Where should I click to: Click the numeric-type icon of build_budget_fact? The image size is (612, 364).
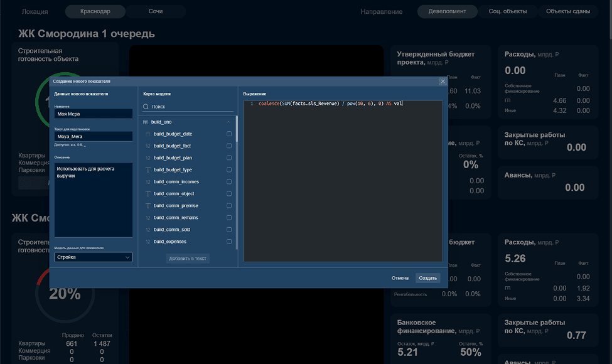click(x=148, y=146)
